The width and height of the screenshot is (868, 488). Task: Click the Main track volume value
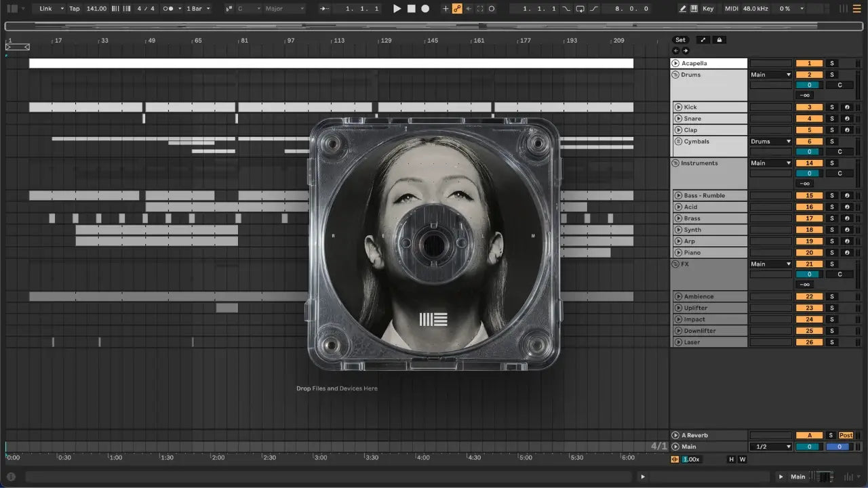pos(809,447)
